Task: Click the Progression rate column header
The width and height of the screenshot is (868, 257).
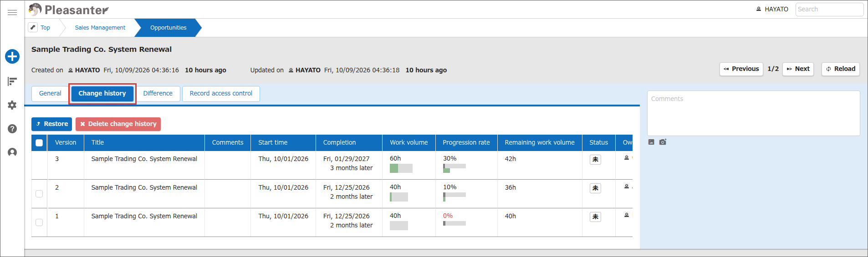Action: (x=466, y=142)
